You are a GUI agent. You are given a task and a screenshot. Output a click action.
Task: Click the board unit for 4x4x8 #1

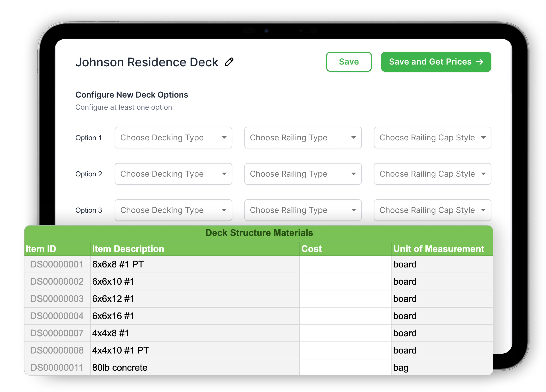442,333
